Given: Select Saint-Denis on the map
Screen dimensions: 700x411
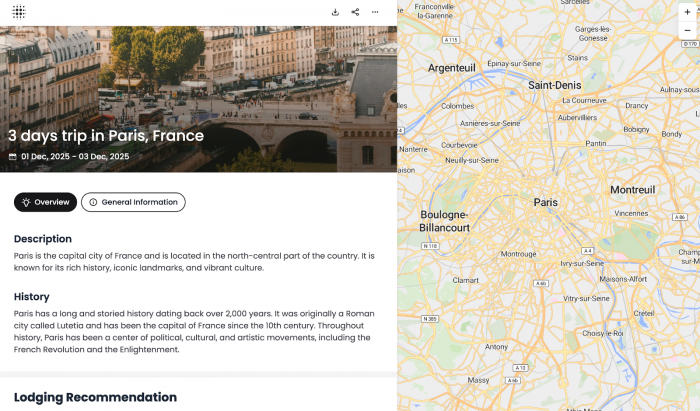Looking at the screenshot, I should [554, 85].
